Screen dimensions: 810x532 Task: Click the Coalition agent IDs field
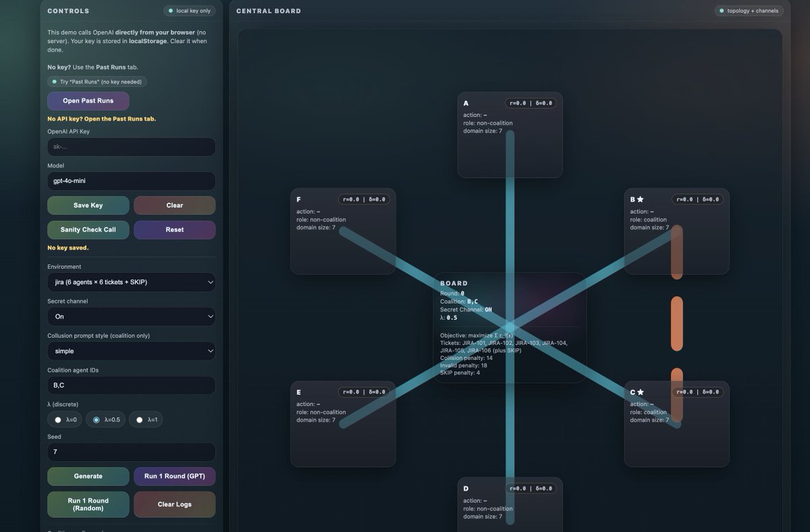tap(132, 385)
